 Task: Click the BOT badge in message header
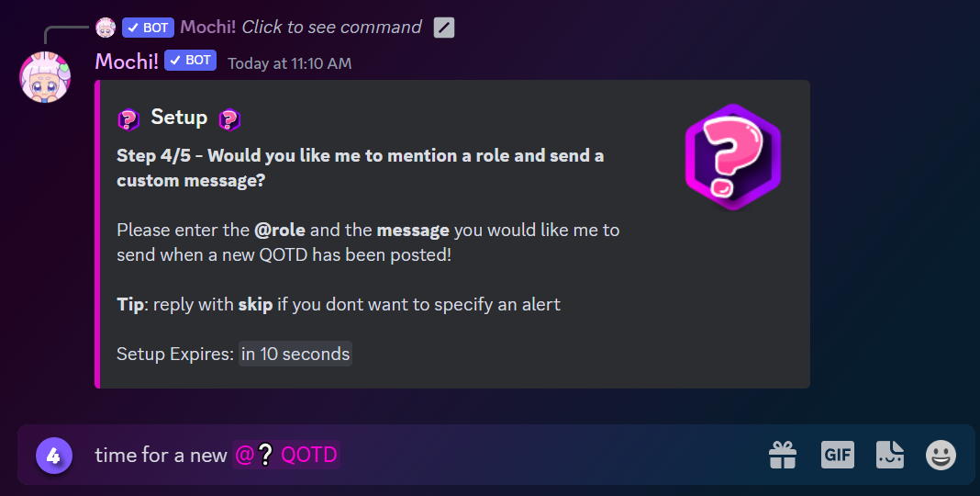[190, 61]
